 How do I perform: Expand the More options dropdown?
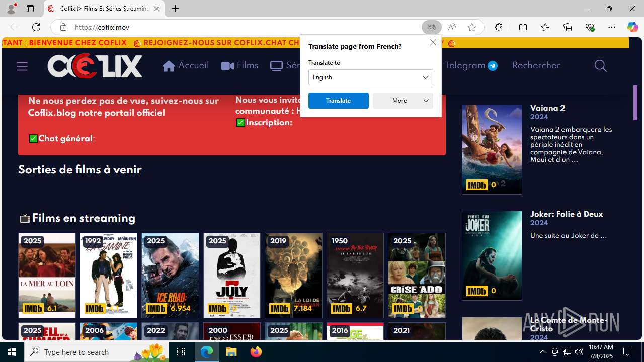(x=403, y=101)
